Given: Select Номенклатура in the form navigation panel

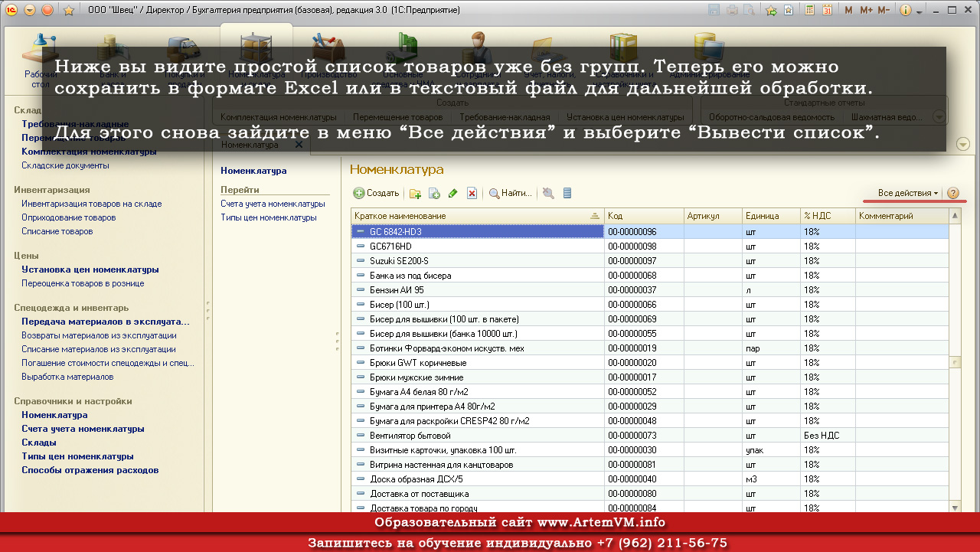Looking at the screenshot, I should point(253,171).
